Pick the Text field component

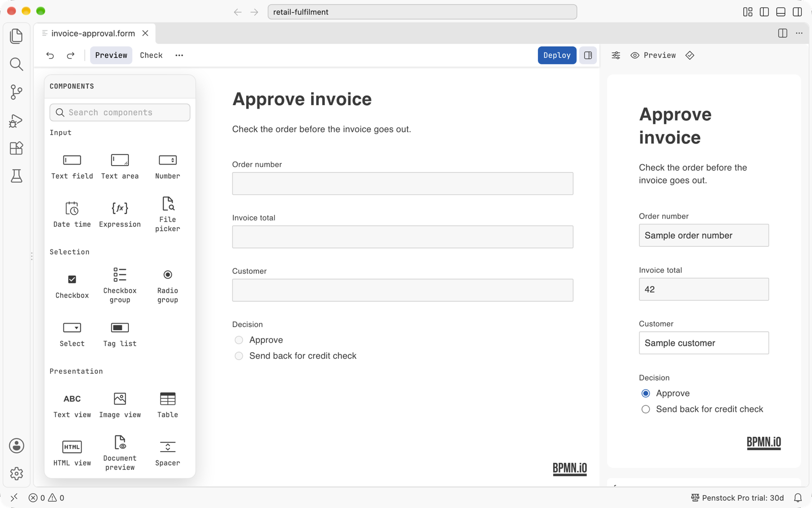coord(72,167)
